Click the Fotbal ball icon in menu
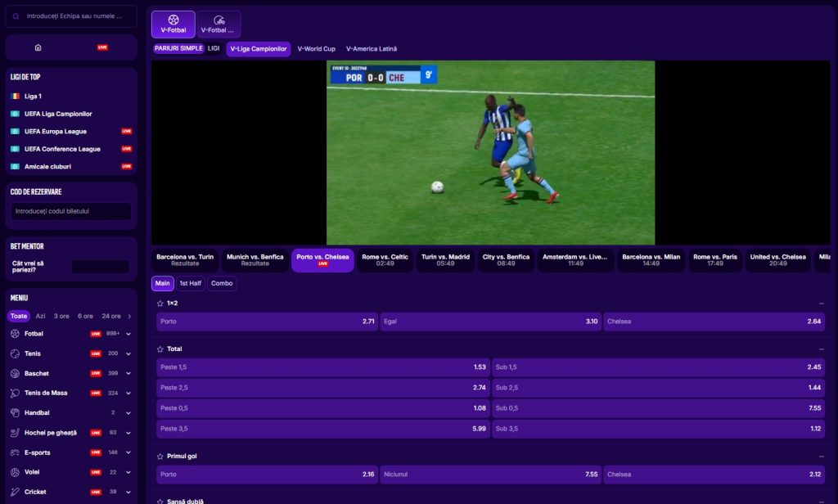This screenshot has width=838, height=504. click(15, 334)
